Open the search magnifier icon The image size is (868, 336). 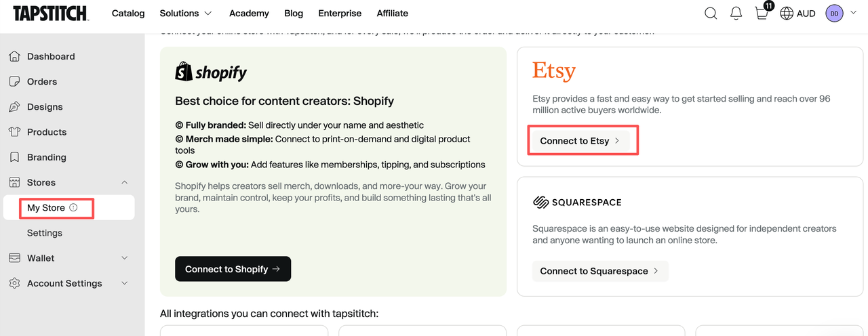tap(711, 13)
